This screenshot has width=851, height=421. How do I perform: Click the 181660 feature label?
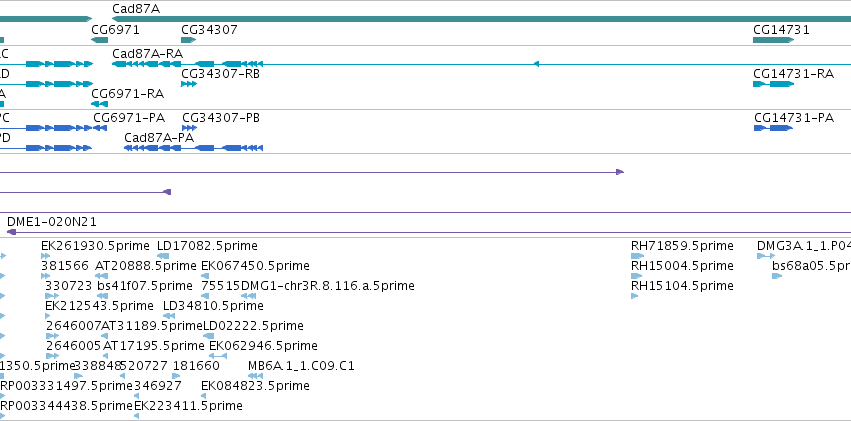pyautogui.click(x=196, y=366)
